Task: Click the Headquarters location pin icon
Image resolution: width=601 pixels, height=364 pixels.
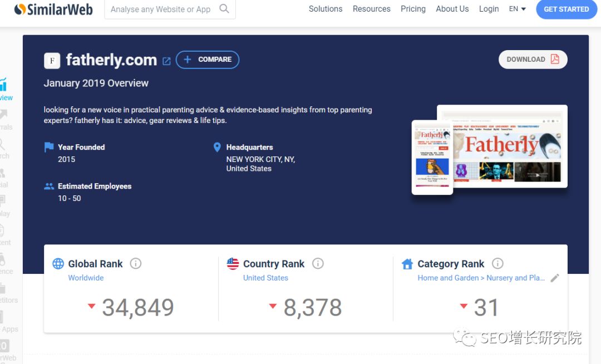Action: click(x=217, y=147)
